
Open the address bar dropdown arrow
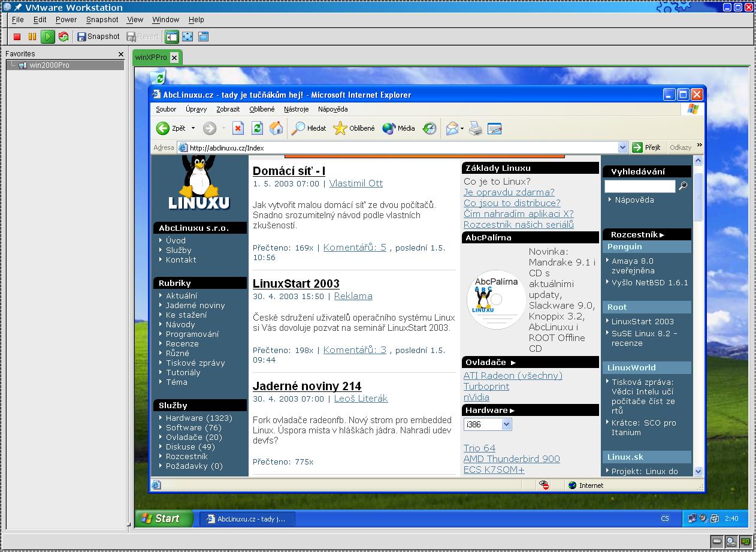pyautogui.click(x=622, y=147)
